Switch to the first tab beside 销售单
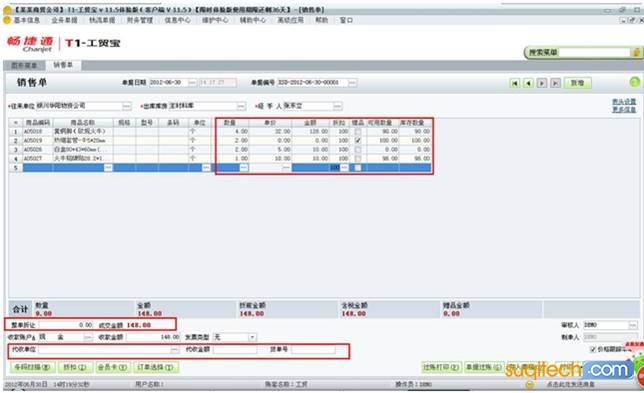The width and height of the screenshot is (644, 393). click(24, 65)
